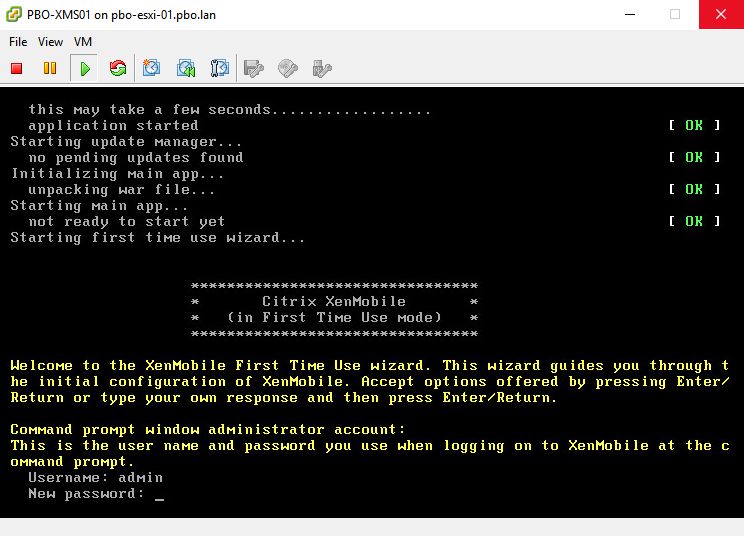
Task: Click the 'Username: admin' line
Action: pyautogui.click(x=95, y=478)
